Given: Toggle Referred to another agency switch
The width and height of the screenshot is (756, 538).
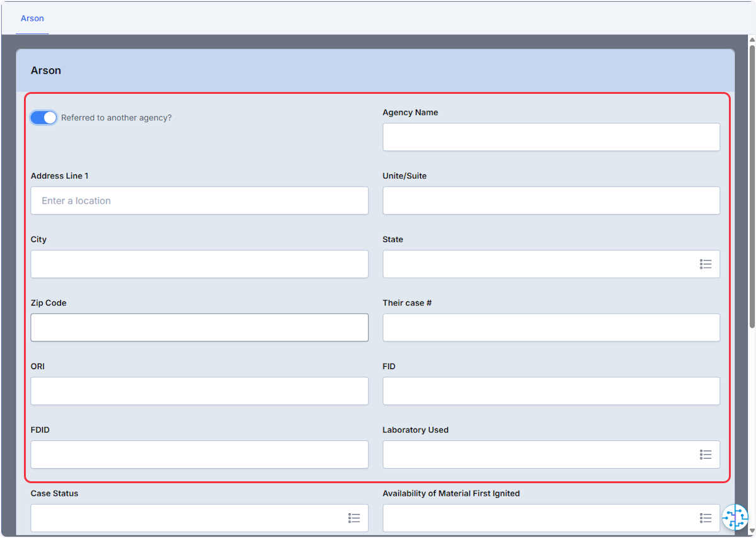Looking at the screenshot, I should (43, 118).
